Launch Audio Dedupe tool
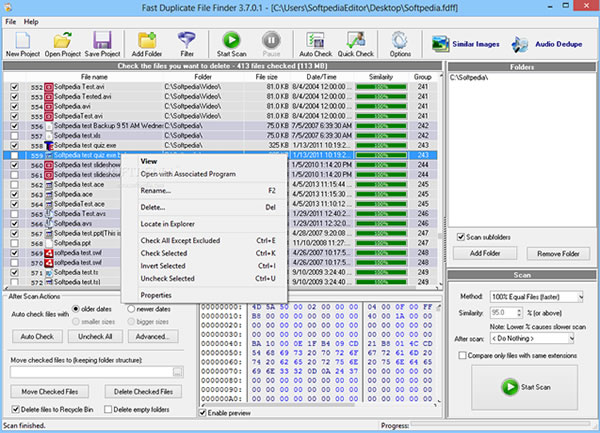This screenshot has width=600, height=433. pyautogui.click(x=547, y=44)
